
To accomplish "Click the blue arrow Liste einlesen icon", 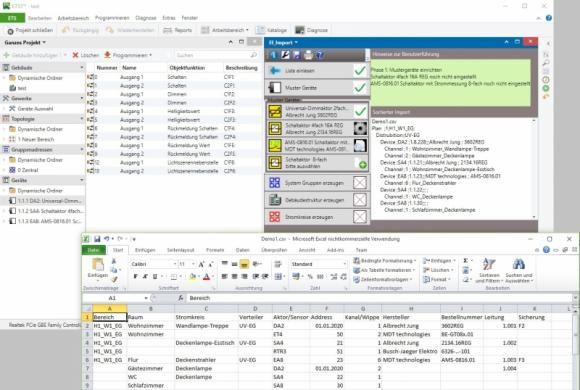I will [275, 70].
